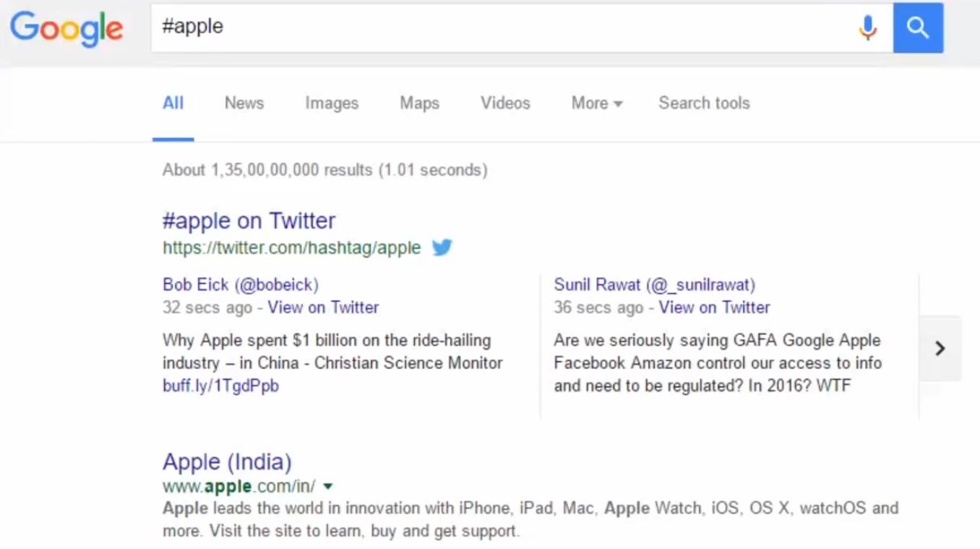Open the Maps tab
980x549 pixels.
click(x=419, y=103)
